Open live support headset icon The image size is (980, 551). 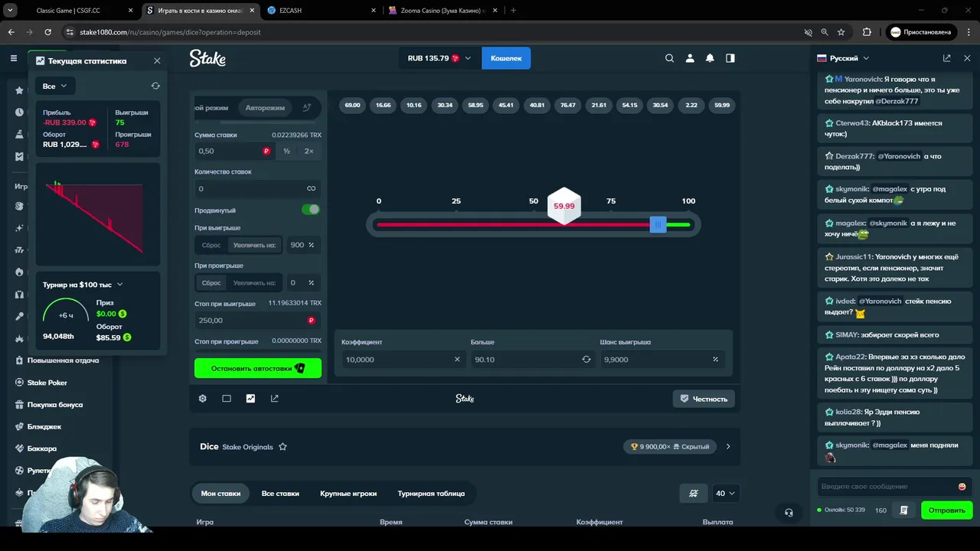789,513
